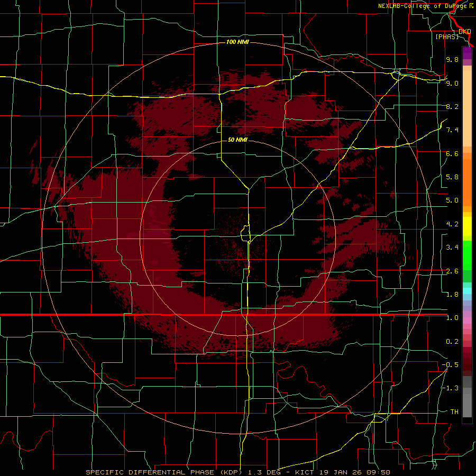Click the 100 NMI range ring label
476x476 pixels.
tap(237, 42)
